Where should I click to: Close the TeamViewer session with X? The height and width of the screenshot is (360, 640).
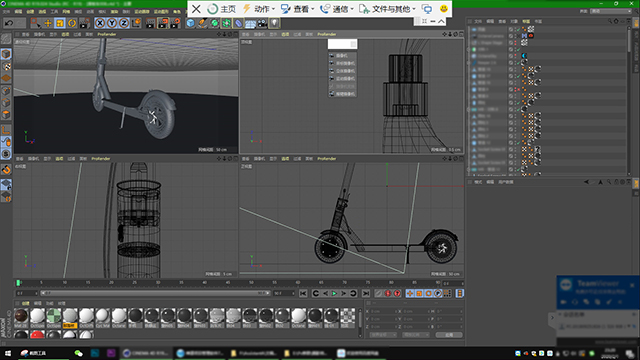point(196,9)
